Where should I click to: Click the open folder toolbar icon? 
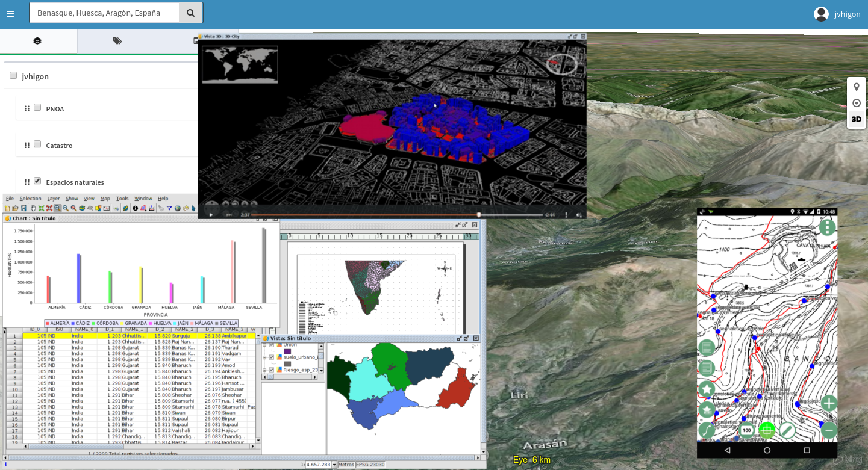click(x=15, y=208)
